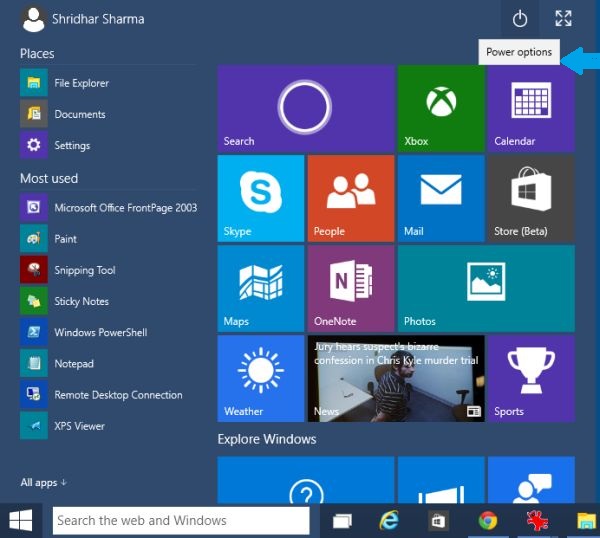Open the chat people Explore Windows tile

coord(531,480)
